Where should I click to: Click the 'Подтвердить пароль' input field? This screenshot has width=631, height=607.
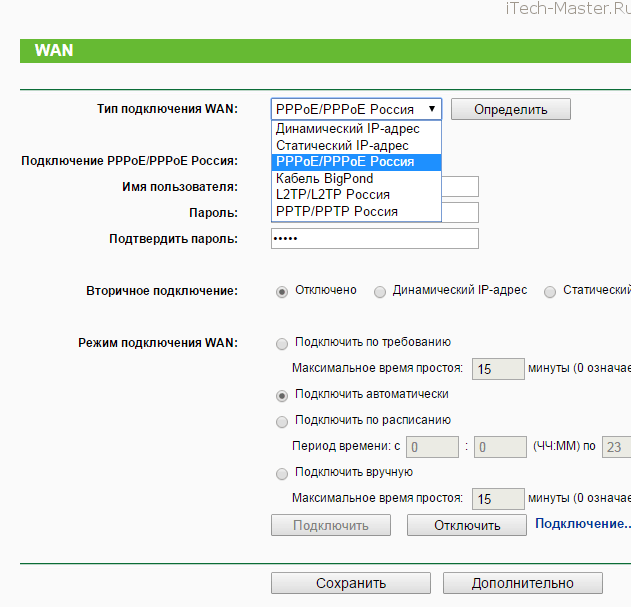point(374,239)
